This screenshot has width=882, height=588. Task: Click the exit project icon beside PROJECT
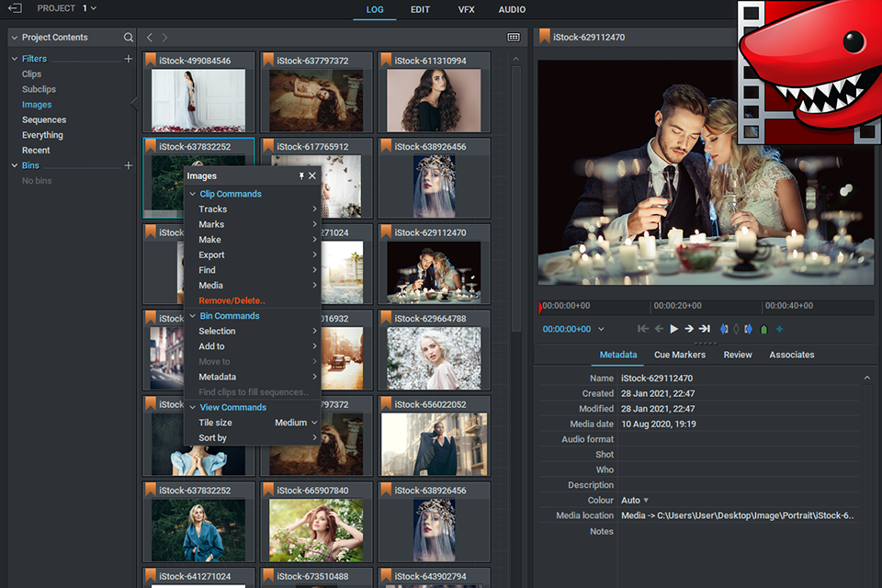coord(15,8)
